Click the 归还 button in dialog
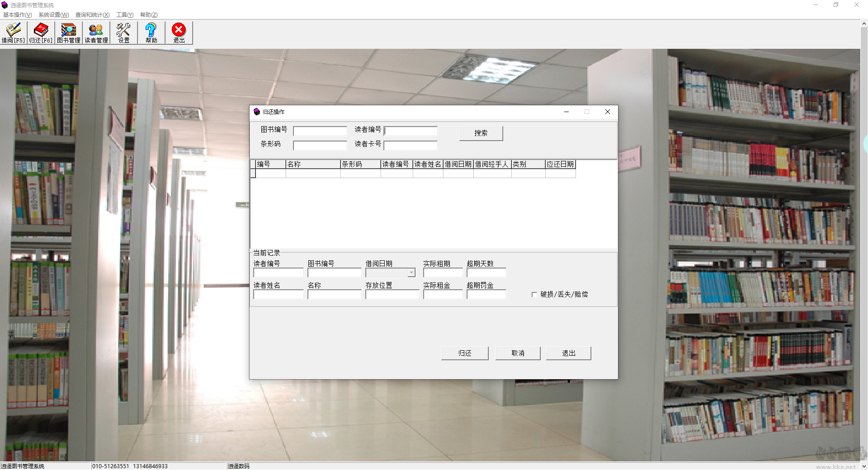 click(x=465, y=353)
